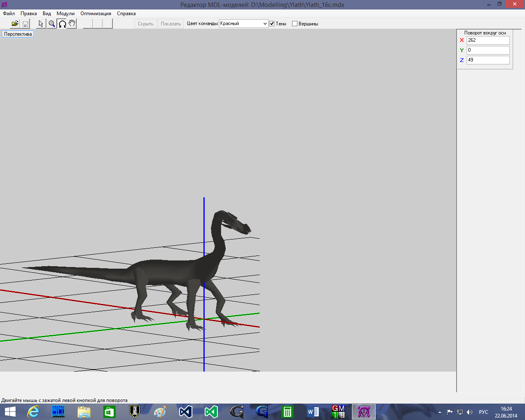Click the open file folder icon

point(15,24)
